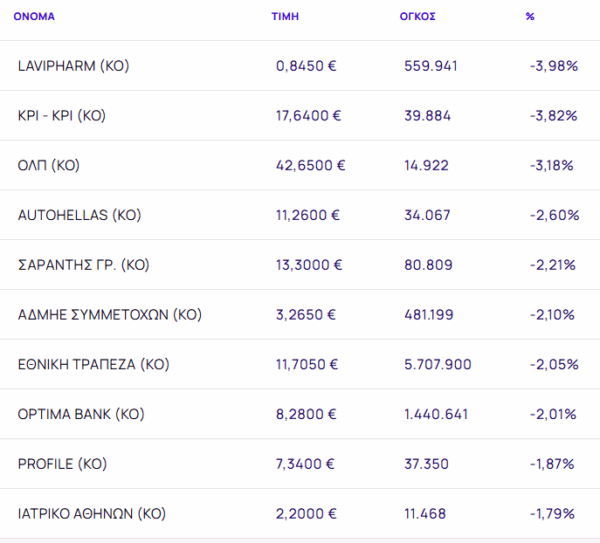600x543 pixels.
Task: Select the volume 37.350
Action: click(x=426, y=464)
